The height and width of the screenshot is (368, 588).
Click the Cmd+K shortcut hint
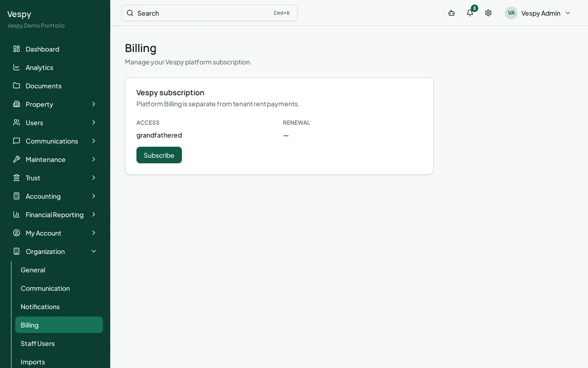282,13
